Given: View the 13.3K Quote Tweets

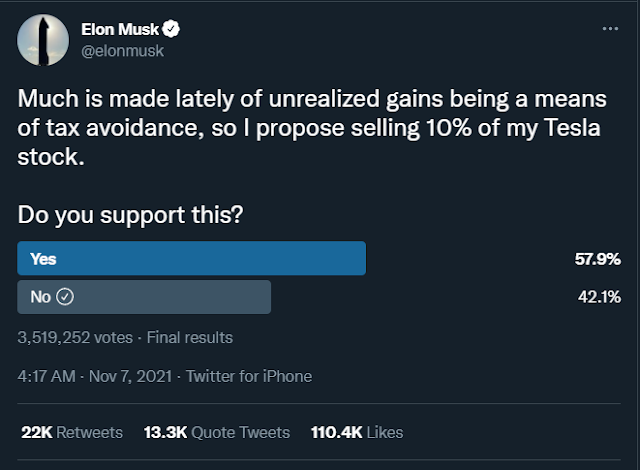Looking at the screenshot, I should (216, 432).
